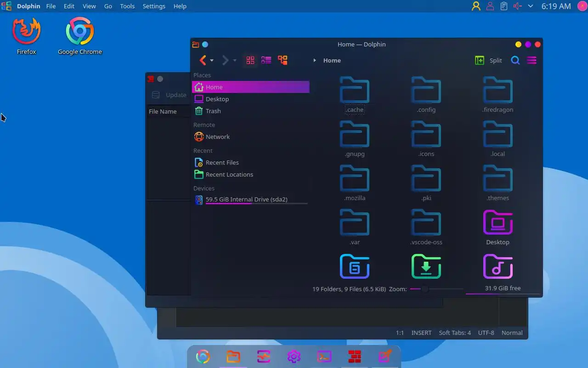Adjust the Zoom slider in Dolphin status bar

pyautogui.click(x=436, y=289)
